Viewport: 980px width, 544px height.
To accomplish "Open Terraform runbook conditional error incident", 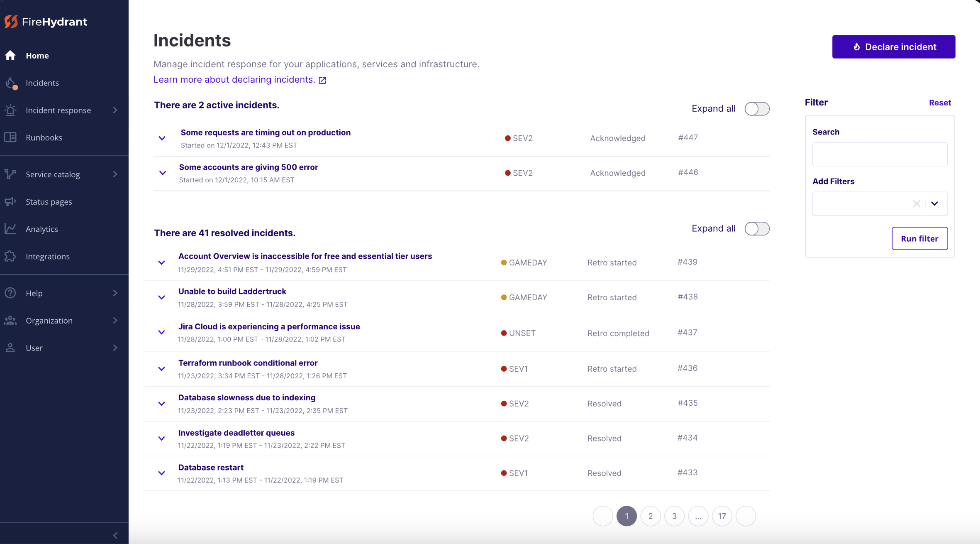I will 248,363.
